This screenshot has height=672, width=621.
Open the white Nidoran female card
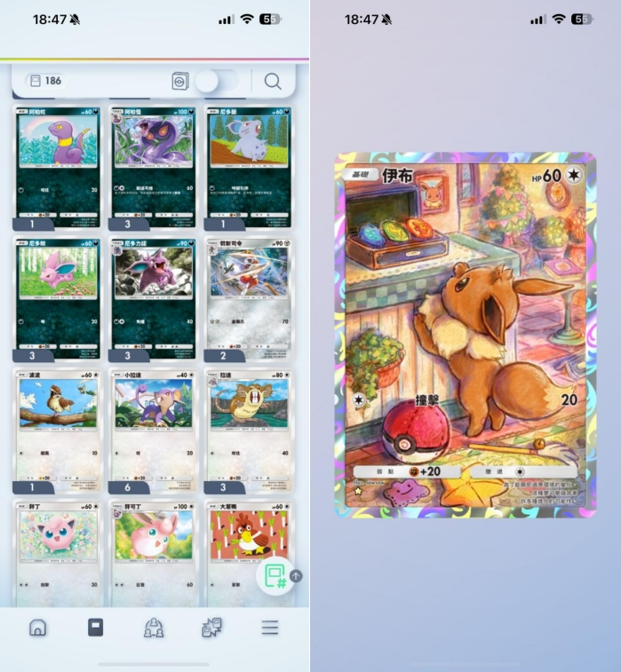coord(249,168)
